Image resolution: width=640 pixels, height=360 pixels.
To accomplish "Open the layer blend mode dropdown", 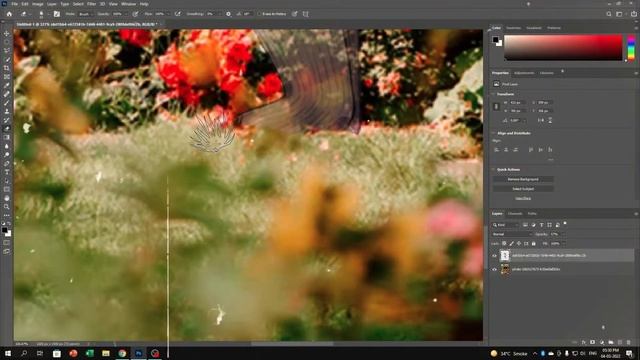I will pyautogui.click(x=512, y=234).
